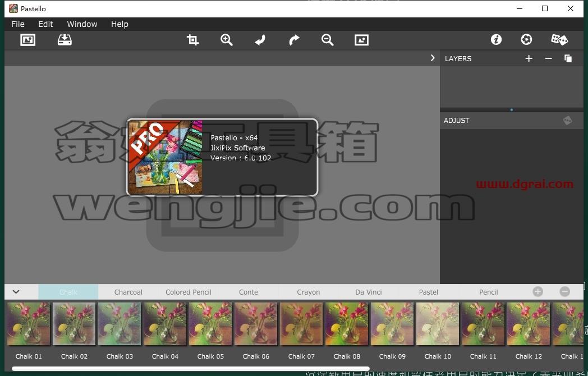Remove layer with minus icon
This screenshot has height=376, width=588.
pos(548,58)
